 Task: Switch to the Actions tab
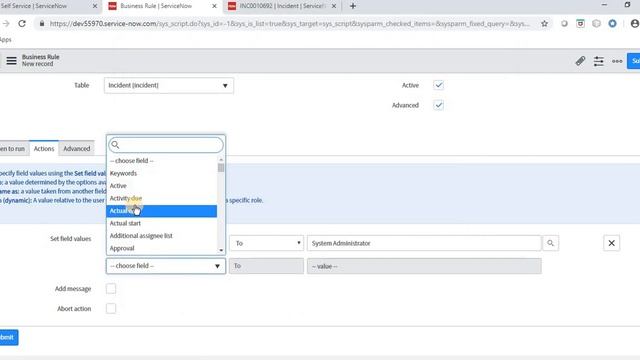[x=44, y=149]
